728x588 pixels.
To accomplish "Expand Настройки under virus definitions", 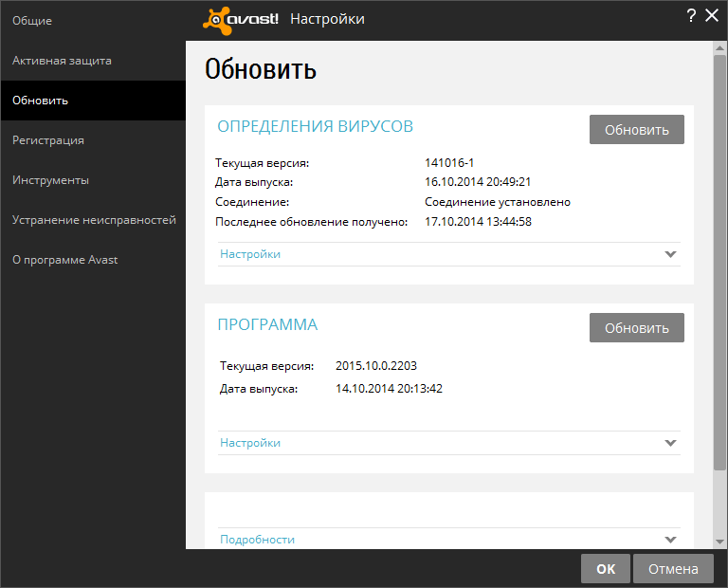I will (x=449, y=254).
